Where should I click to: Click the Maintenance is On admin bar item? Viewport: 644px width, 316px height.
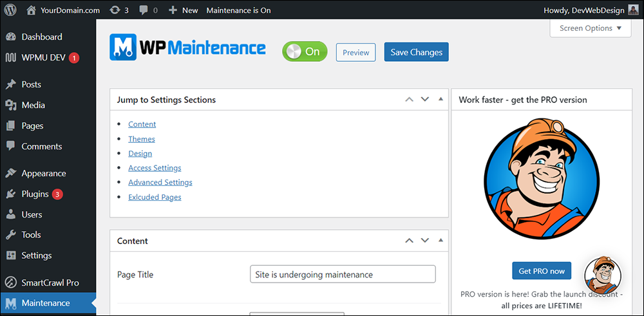(x=239, y=10)
